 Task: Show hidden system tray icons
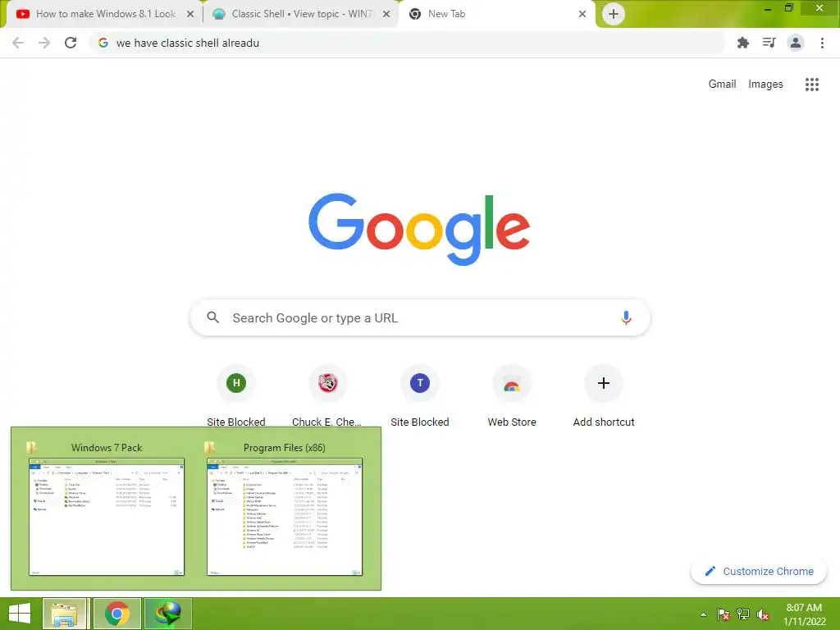tap(703, 614)
